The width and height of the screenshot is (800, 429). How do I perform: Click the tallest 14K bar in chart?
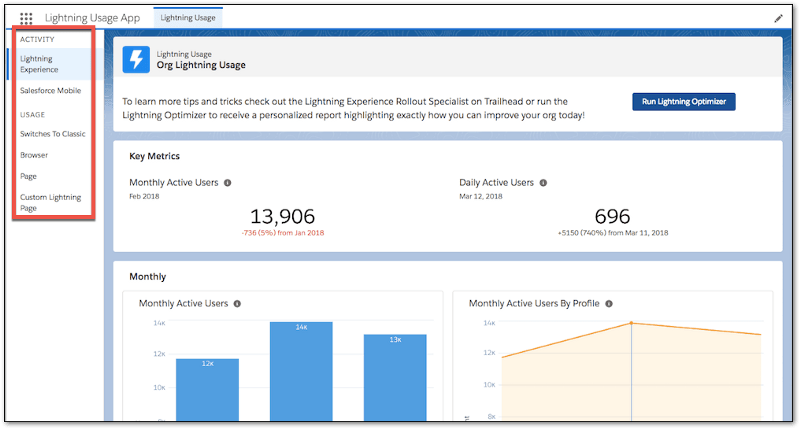click(301, 371)
